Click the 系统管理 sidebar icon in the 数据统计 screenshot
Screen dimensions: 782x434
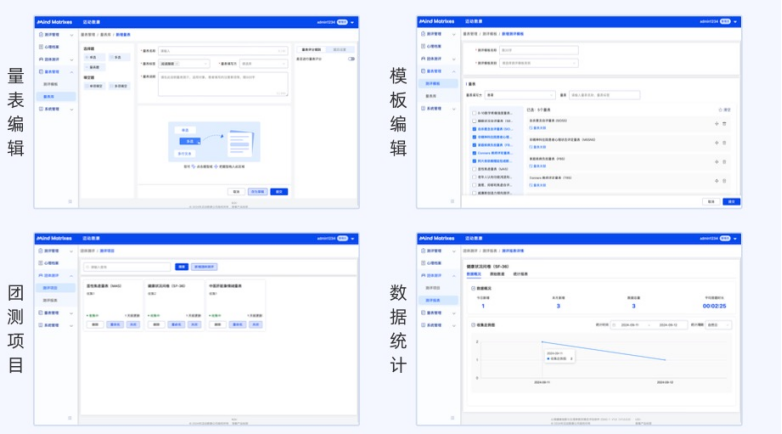[423, 325]
